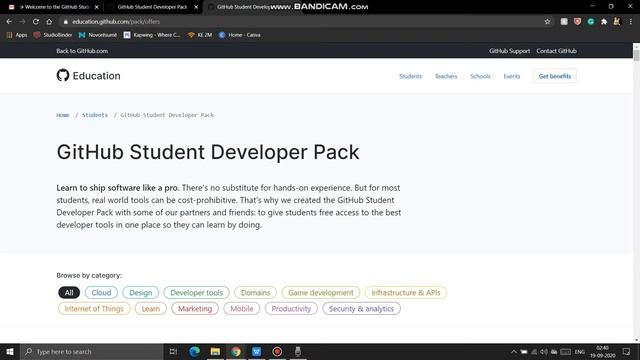Click Students in breadcrumb
This screenshot has height=360, width=640.
click(95, 115)
